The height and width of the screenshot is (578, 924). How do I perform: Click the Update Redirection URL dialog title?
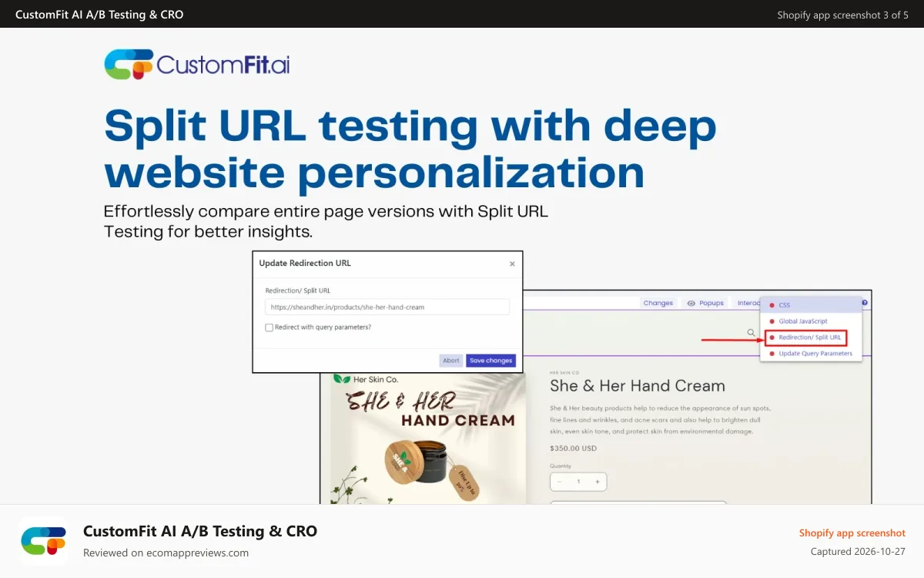[305, 263]
